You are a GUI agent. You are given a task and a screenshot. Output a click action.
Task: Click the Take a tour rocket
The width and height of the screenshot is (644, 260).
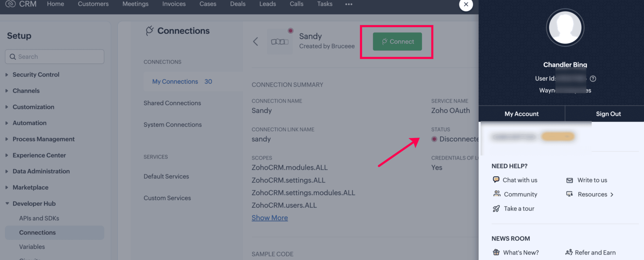496,209
